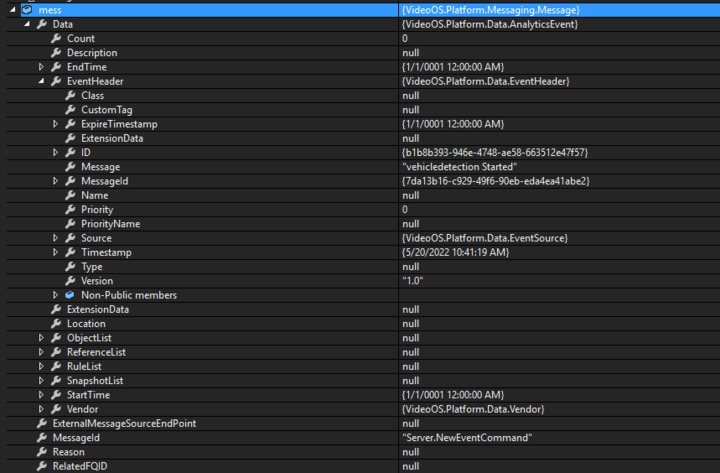The height and width of the screenshot is (473, 720).
Task: Expand the EndTime property
Action: pos(41,67)
